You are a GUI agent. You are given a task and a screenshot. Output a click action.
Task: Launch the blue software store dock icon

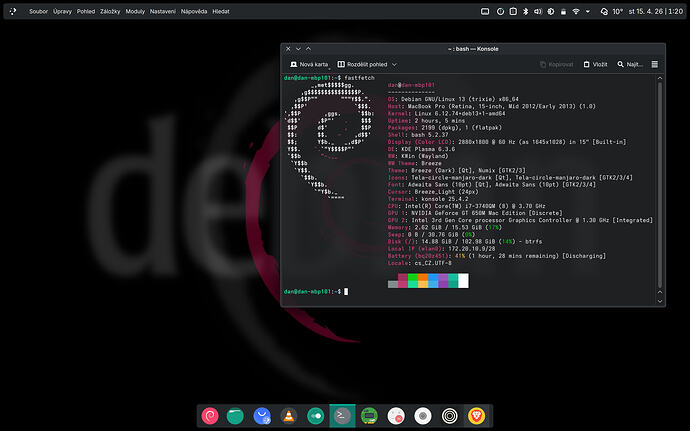pyautogui.click(x=262, y=416)
